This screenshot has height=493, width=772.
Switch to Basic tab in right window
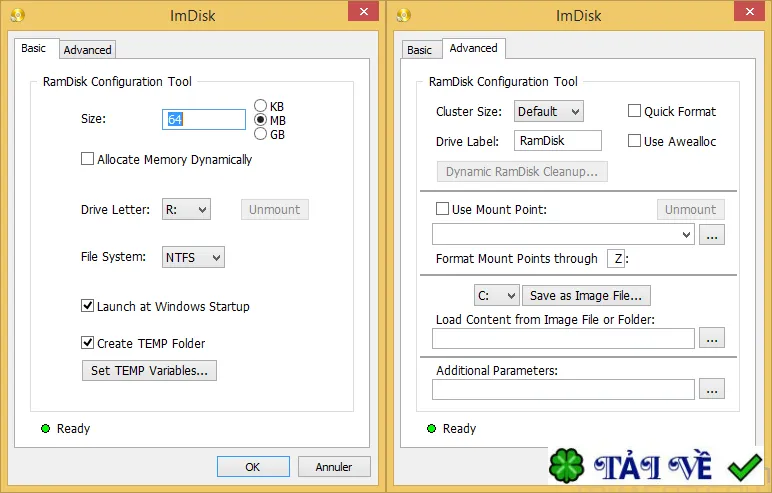(419, 50)
